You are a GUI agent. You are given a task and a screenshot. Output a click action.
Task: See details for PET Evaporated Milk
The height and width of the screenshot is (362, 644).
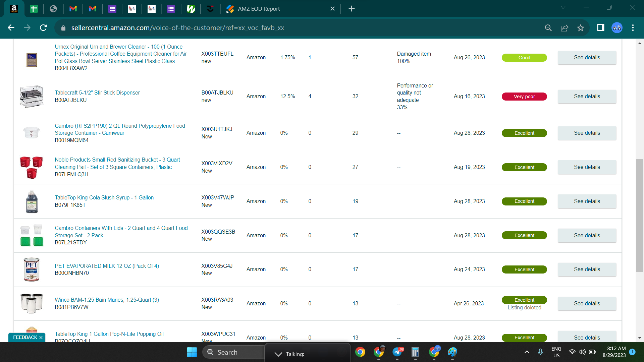tap(587, 269)
